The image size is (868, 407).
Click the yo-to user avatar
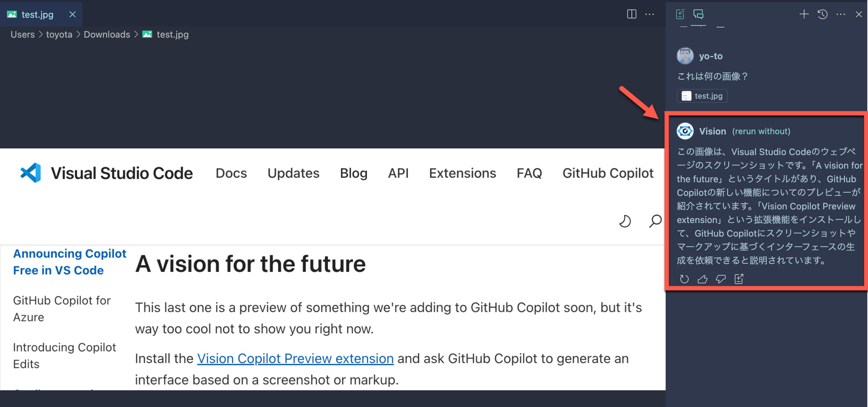click(x=685, y=56)
